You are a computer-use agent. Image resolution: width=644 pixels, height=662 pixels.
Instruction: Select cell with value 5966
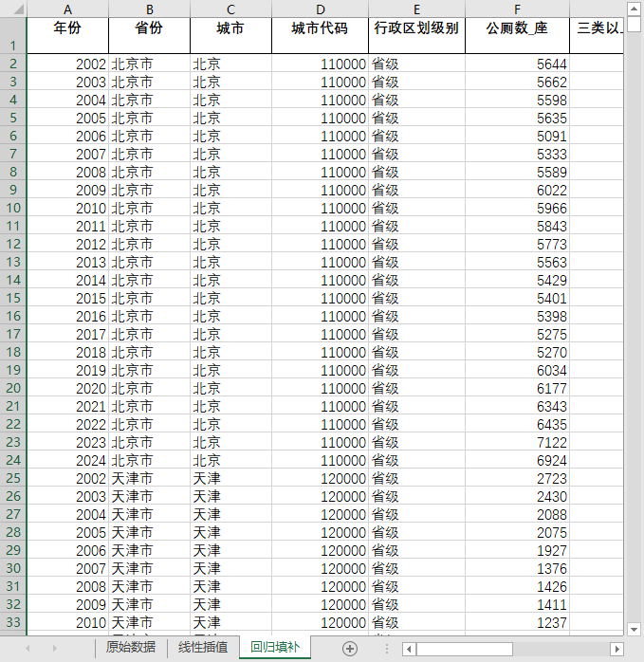(x=517, y=208)
